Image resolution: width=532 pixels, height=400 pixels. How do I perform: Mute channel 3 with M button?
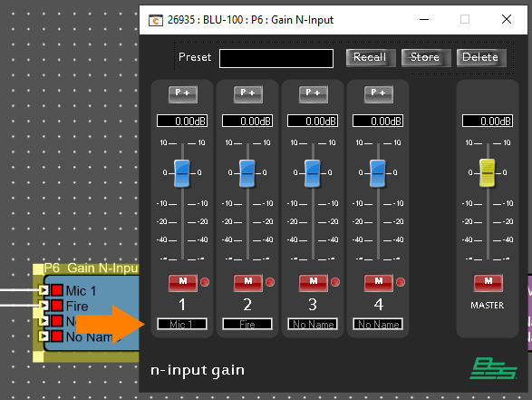click(314, 282)
